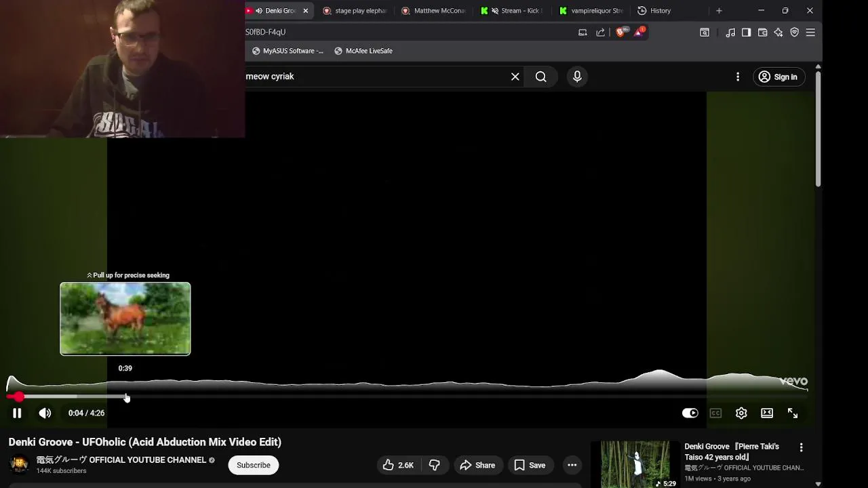Switch to the 'Stream - Kick' tab

pos(513,11)
